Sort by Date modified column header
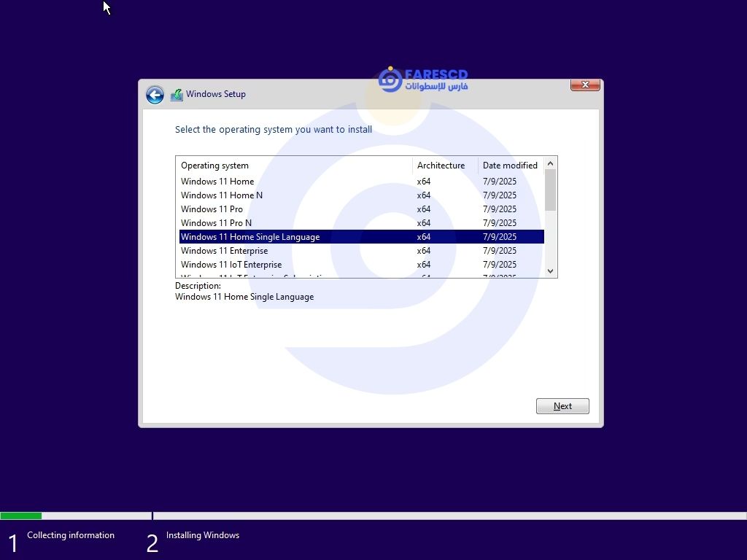The width and height of the screenshot is (747, 560). pyautogui.click(x=511, y=166)
